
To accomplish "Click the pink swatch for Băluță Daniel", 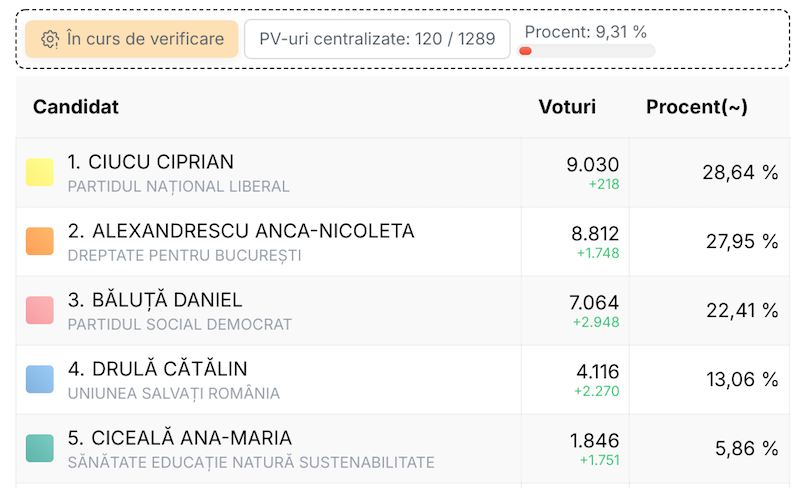I will point(39,310).
